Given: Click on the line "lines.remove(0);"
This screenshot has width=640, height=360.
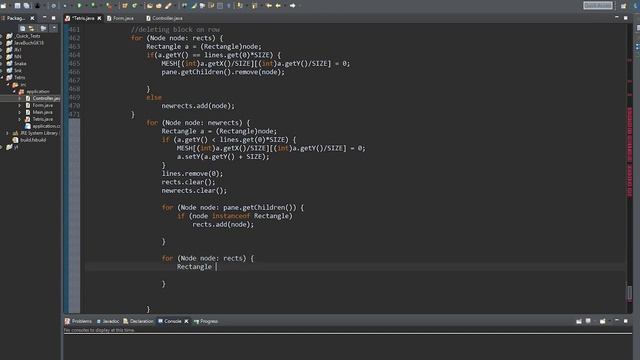Looking at the screenshot, I should point(192,173).
